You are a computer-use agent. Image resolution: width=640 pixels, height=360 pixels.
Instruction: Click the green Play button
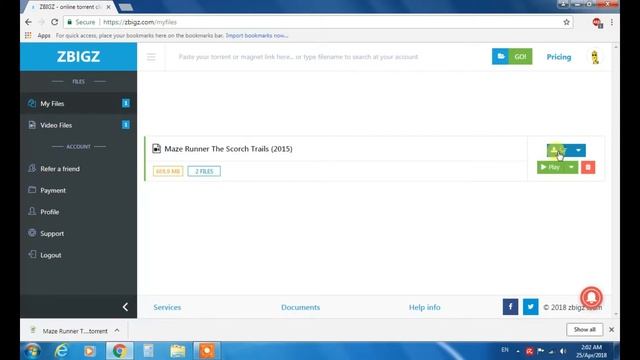tap(550, 167)
